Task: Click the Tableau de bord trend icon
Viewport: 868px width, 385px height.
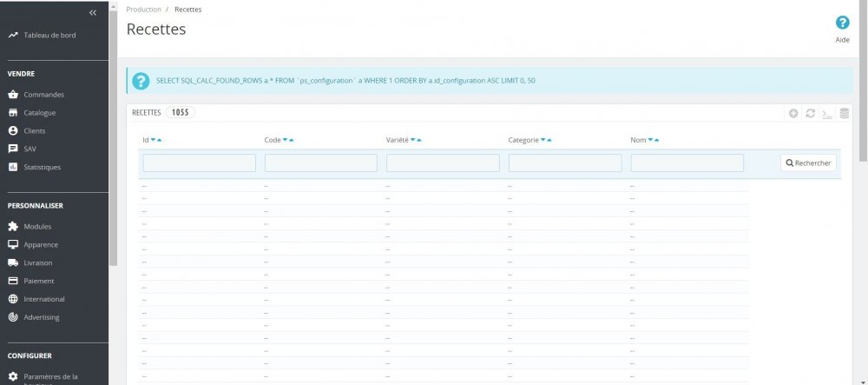Action: click(13, 35)
